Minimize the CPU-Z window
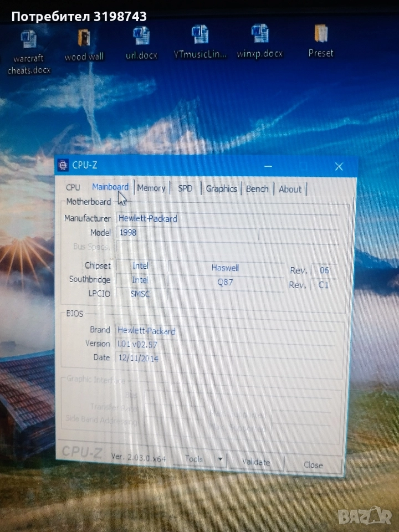 click(268, 166)
